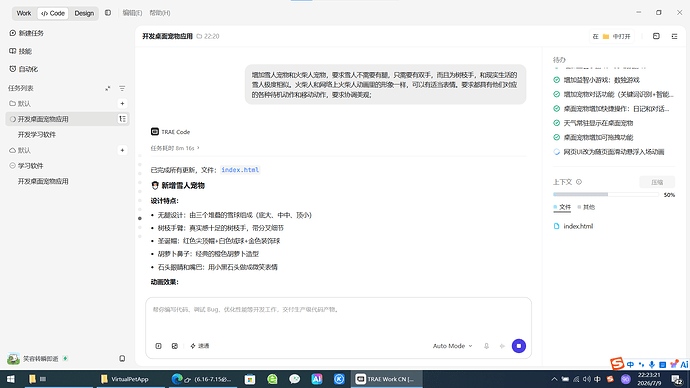Open the index.html link in the reply
The image size is (690, 388).
[x=240, y=170]
